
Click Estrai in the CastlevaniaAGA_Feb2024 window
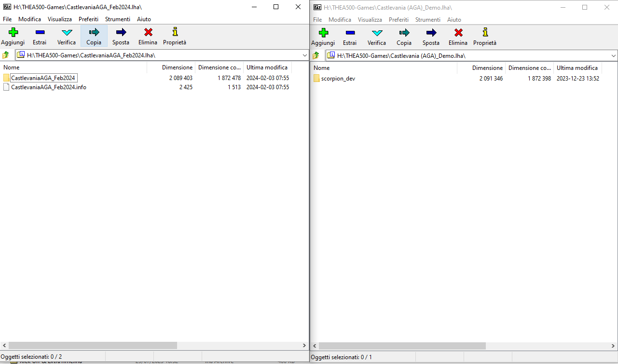(40, 37)
